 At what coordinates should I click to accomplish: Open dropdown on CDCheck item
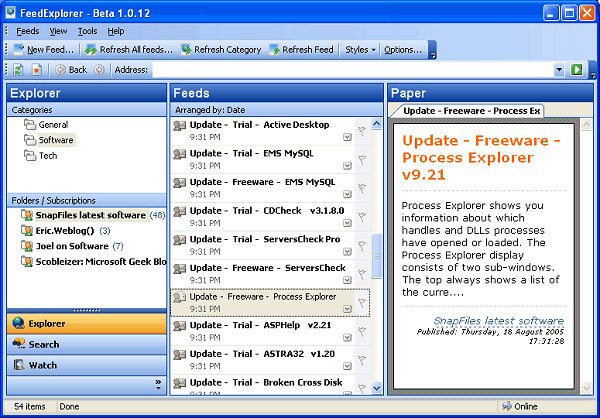(x=347, y=223)
